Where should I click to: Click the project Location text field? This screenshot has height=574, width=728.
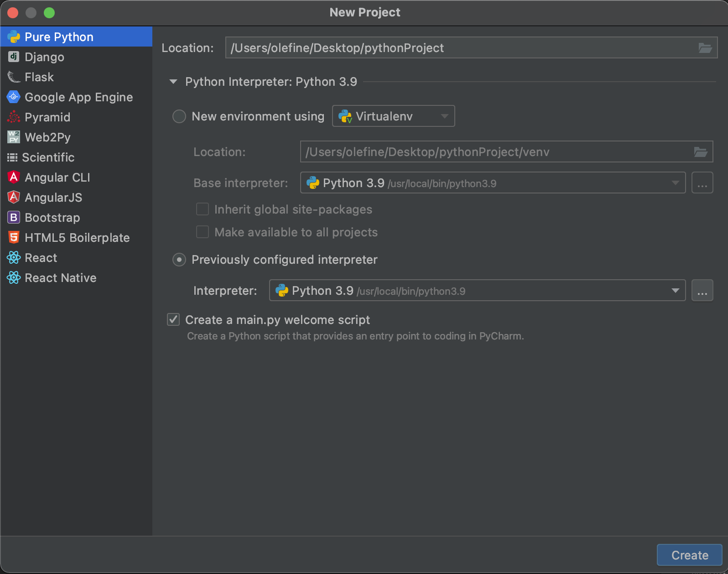(x=471, y=47)
